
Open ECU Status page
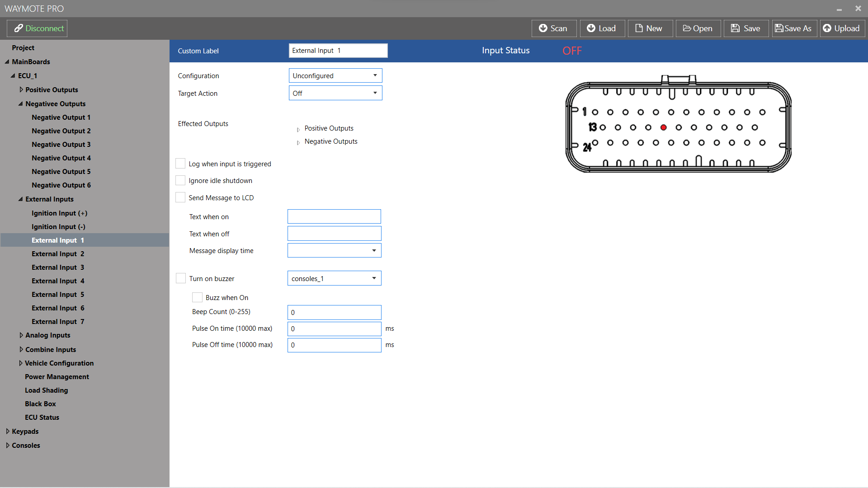[42, 418]
